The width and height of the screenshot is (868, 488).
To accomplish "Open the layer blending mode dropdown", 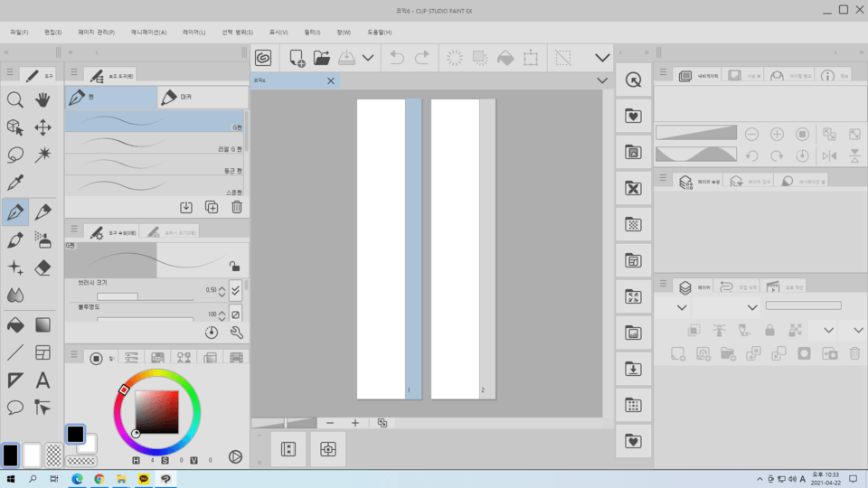I will (751, 307).
